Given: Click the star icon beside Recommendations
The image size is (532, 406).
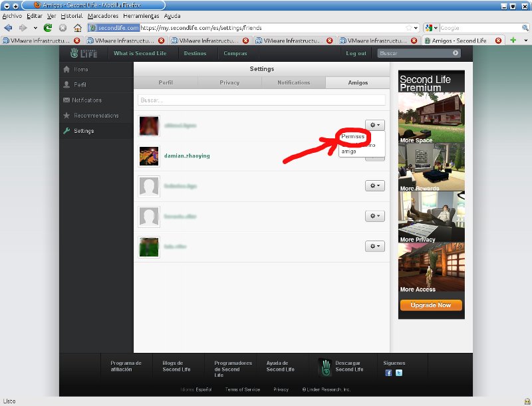Looking at the screenshot, I should pyautogui.click(x=66, y=116).
